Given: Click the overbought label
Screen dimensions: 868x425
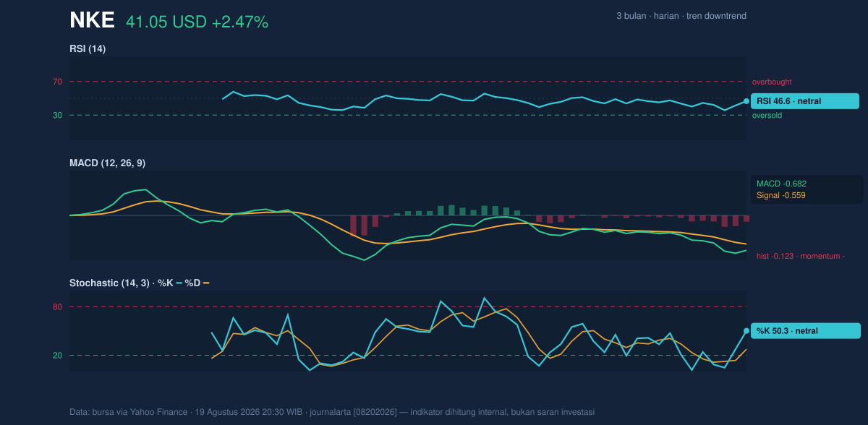Looking at the screenshot, I should pos(772,82).
